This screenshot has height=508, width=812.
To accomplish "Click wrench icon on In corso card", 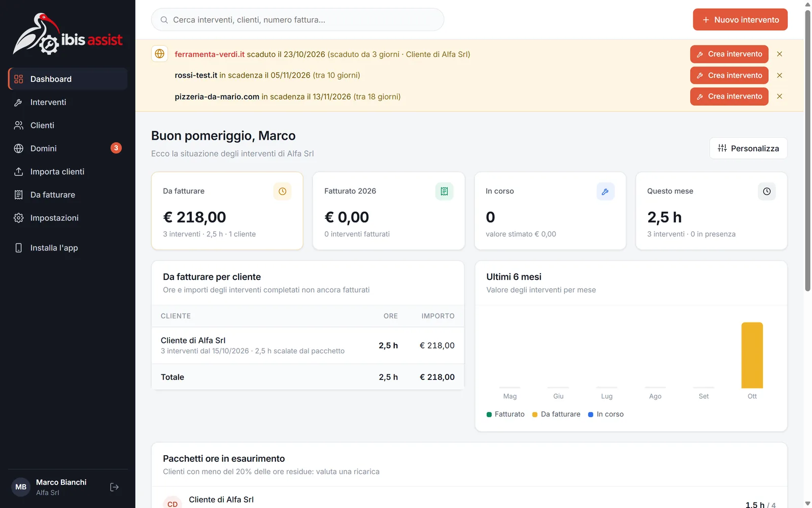I will coord(605,192).
